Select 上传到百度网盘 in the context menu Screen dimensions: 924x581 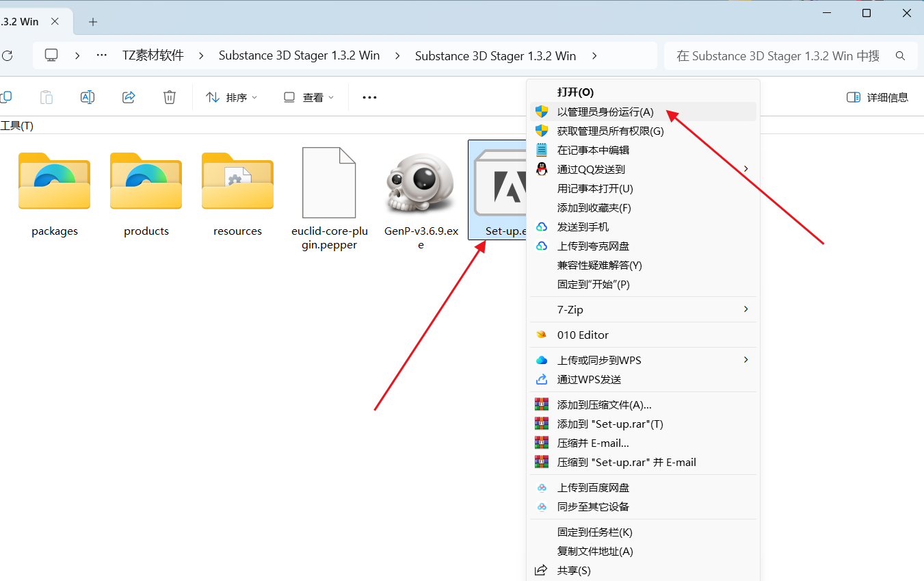tap(643, 487)
